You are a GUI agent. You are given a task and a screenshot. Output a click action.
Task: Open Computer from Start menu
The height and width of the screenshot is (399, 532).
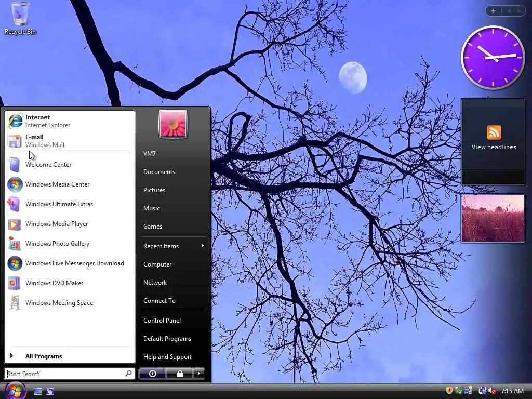pos(174,264)
